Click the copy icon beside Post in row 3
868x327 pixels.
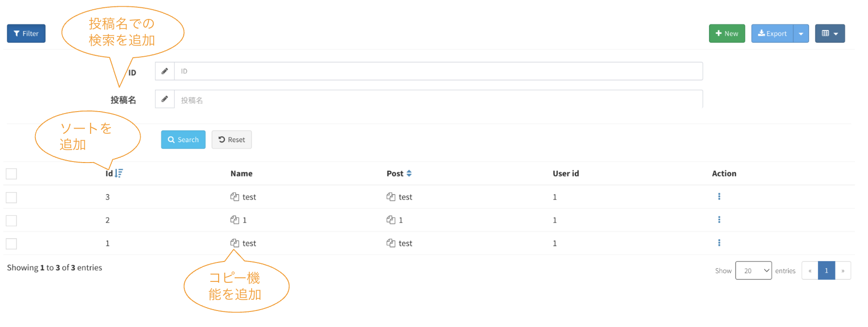(391, 196)
